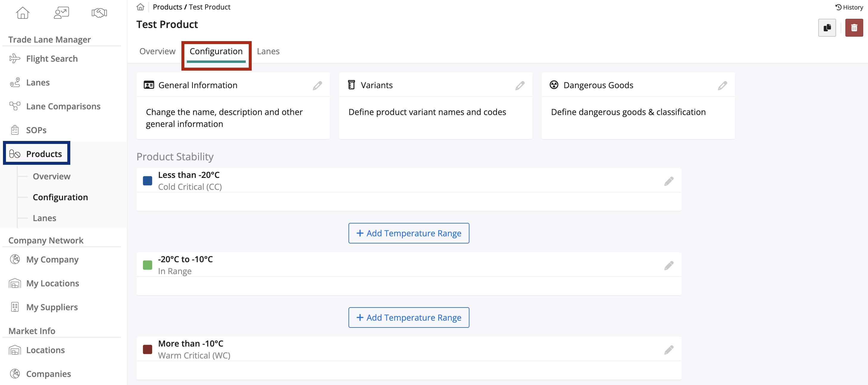The height and width of the screenshot is (385, 868).
Task: Open the Products breadcrumb link
Action: click(167, 7)
